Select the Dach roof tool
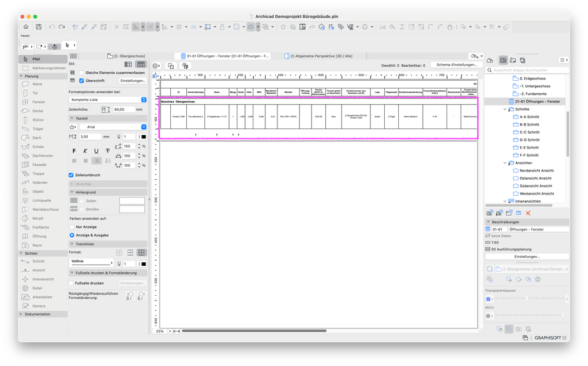Screen dimensions: 588x366 click(x=43, y=138)
